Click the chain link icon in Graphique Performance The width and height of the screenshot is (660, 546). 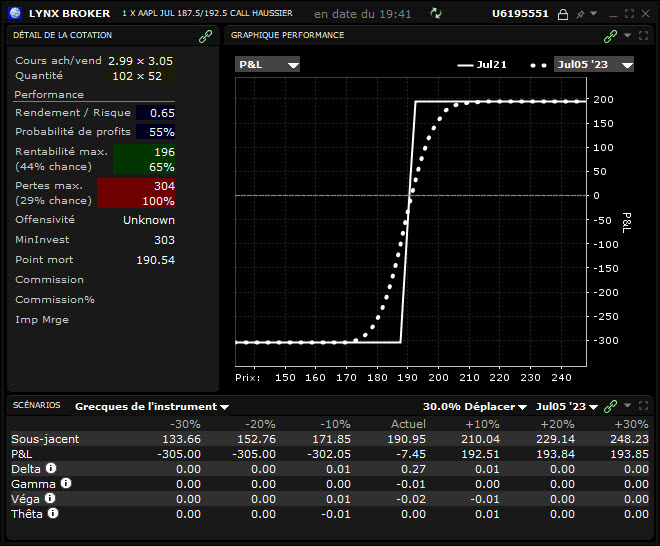click(610, 36)
